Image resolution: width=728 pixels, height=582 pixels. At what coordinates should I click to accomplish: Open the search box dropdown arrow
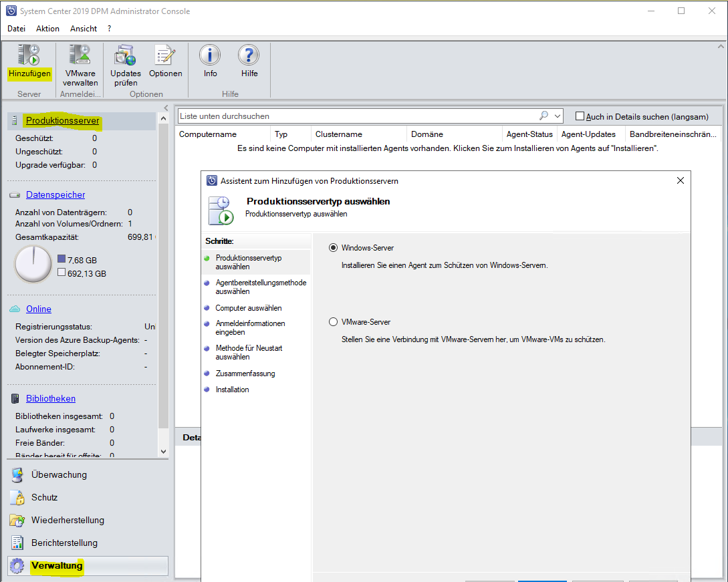pyautogui.click(x=557, y=116)
